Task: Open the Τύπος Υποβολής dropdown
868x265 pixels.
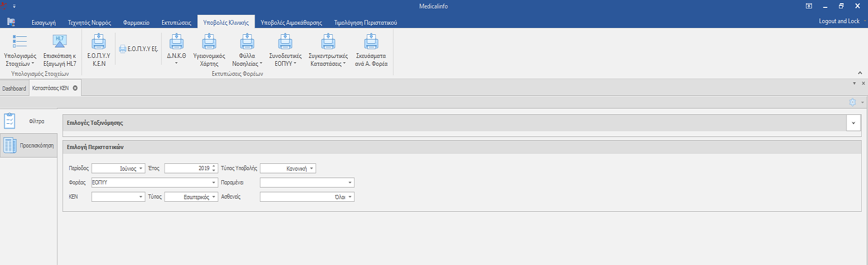Action: point(312,169)
